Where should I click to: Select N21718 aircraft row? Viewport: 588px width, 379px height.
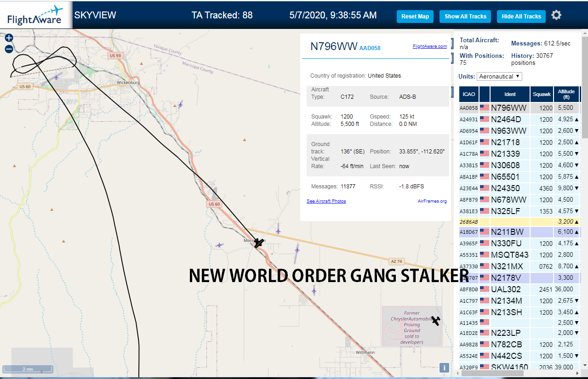[x=519, y=142]
